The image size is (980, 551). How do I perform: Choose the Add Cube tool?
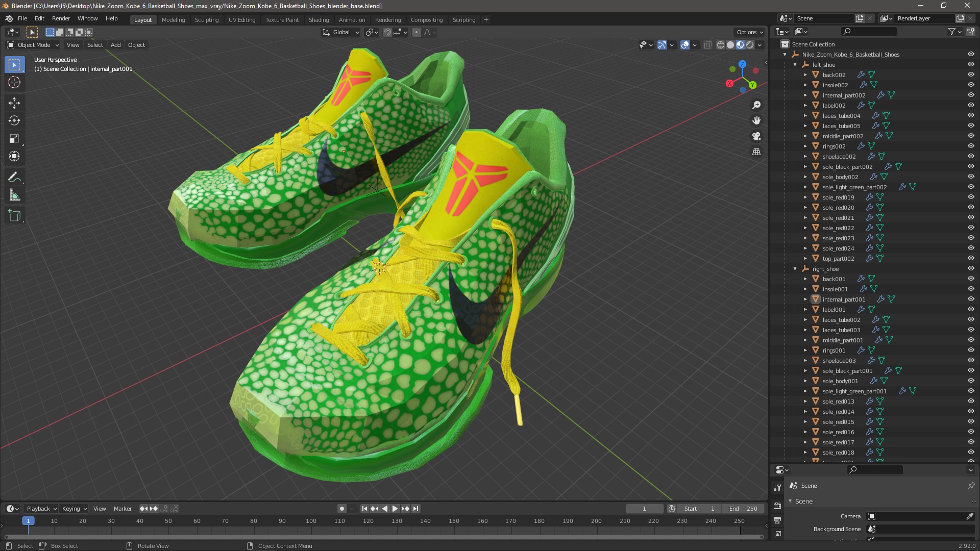click(x=14, y=216)
